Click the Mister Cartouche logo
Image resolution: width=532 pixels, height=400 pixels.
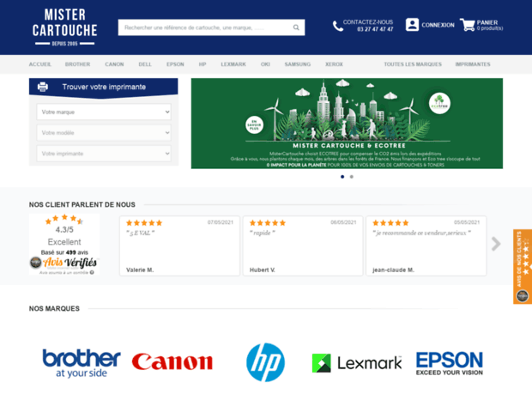(64, 27)
